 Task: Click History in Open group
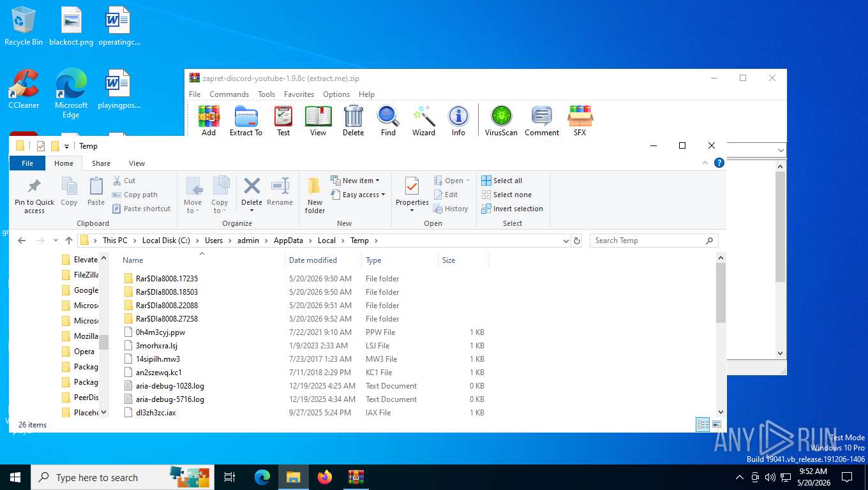tap(451, 209)
